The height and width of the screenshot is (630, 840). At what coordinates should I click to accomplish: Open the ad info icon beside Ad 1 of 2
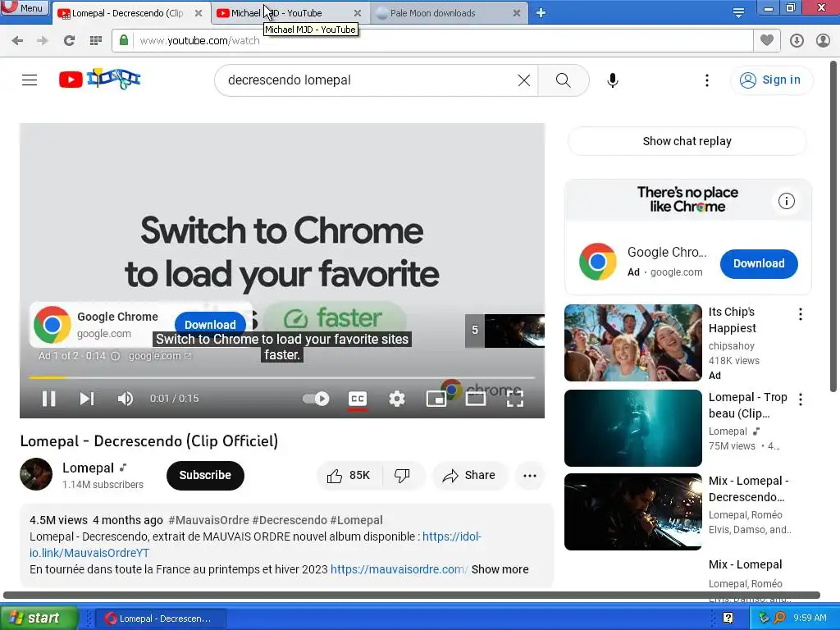click(x=115, y=356)
